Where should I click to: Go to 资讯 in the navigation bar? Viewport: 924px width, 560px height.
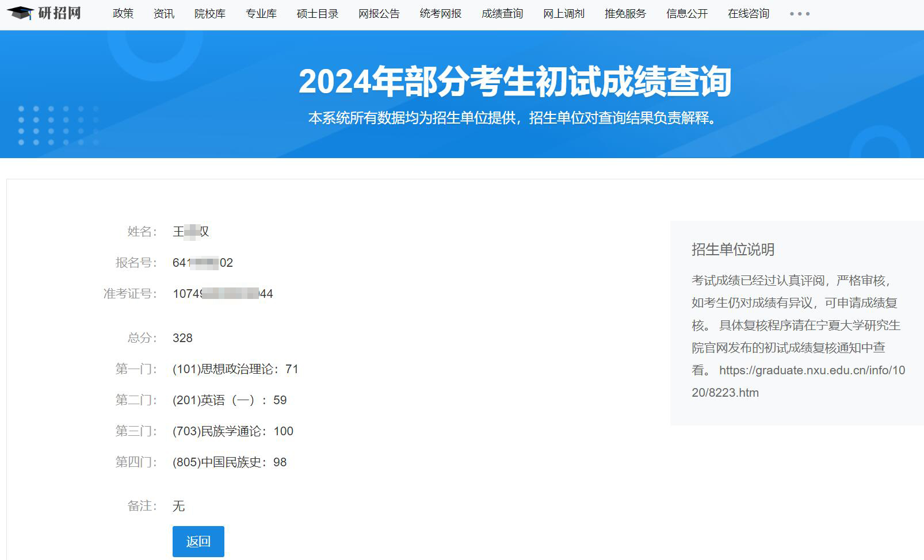pyautogui.click(x=164, y=14)
